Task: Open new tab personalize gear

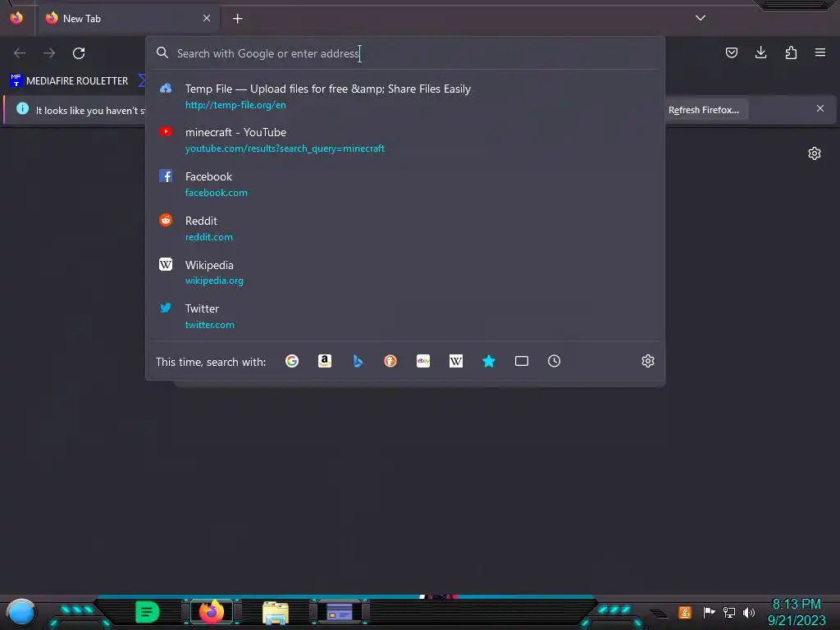Action: click(815, 153)
